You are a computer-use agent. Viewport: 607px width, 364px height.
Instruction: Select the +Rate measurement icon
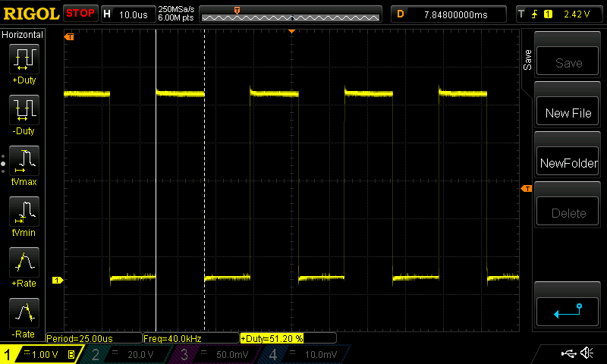pyautogui.click(x=23, y=262)
